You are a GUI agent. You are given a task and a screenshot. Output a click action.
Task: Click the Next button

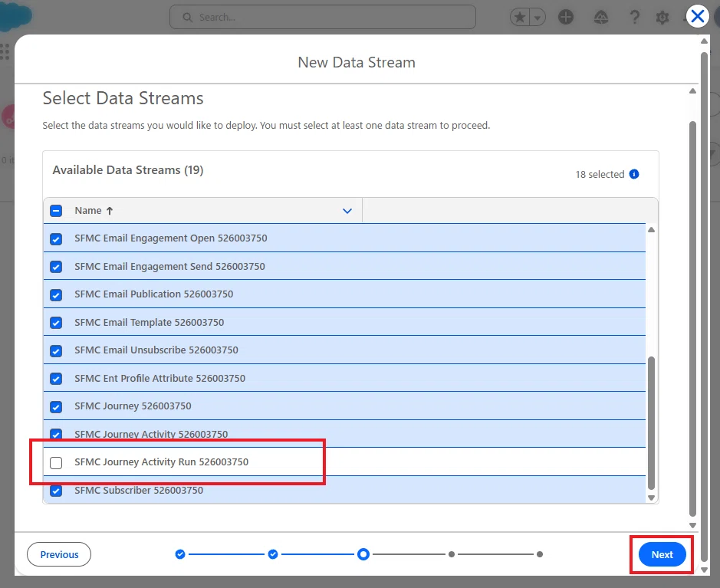click(x=662, y=554)
